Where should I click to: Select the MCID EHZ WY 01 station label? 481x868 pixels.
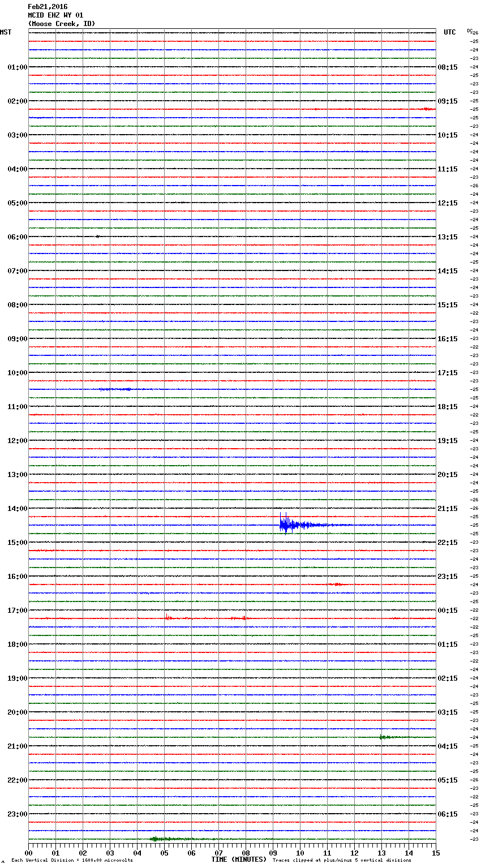click(x=55, y=15)
